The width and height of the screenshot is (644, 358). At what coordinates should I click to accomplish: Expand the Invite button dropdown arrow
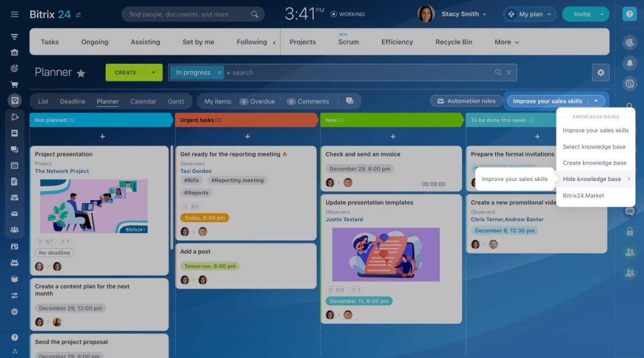[602, 14]
